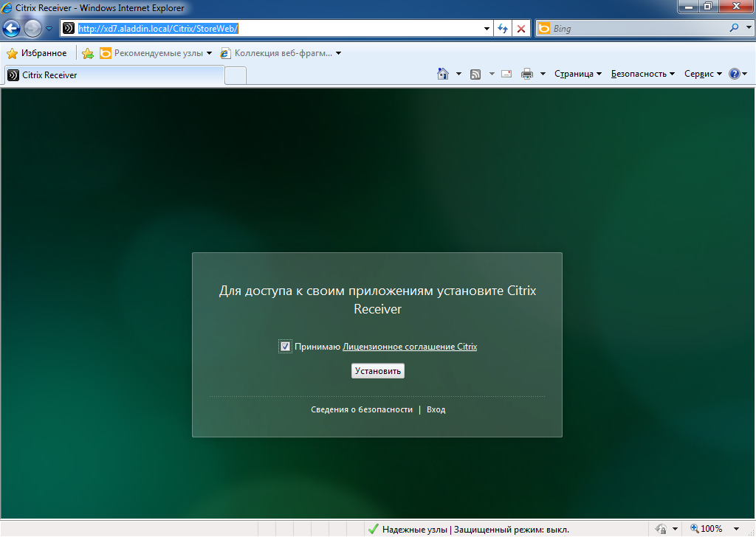Open Лицензионное соглашение Citrix link
The image size is (756, 537).
click(409, 346)
